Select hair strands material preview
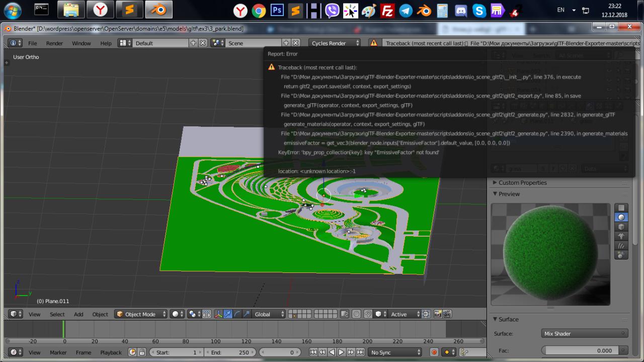Viewport: 644px width, 362px height. (x=621, y=246)
